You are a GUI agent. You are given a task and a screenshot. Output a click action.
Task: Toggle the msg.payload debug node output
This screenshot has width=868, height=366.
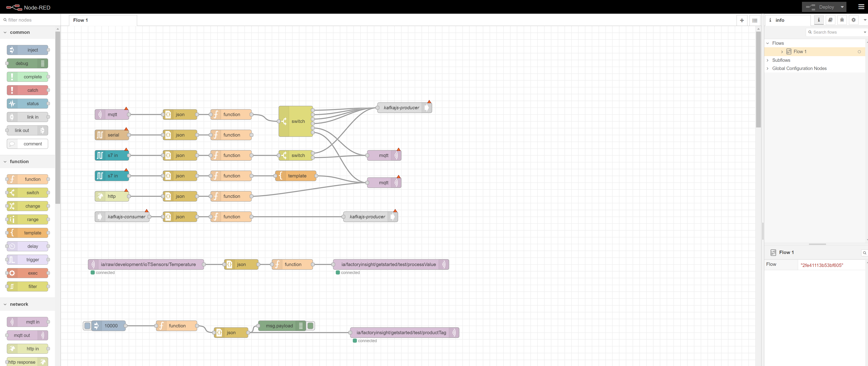(x=311, y=326)
